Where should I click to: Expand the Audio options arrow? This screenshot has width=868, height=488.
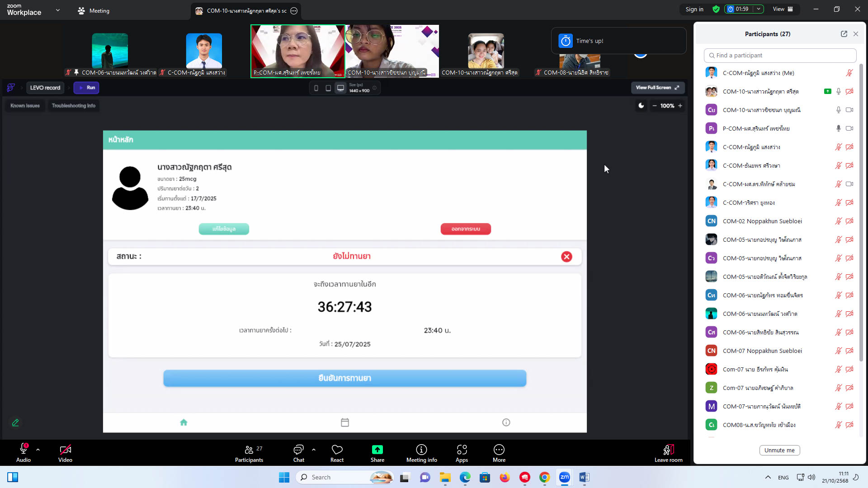coord(38,450)
